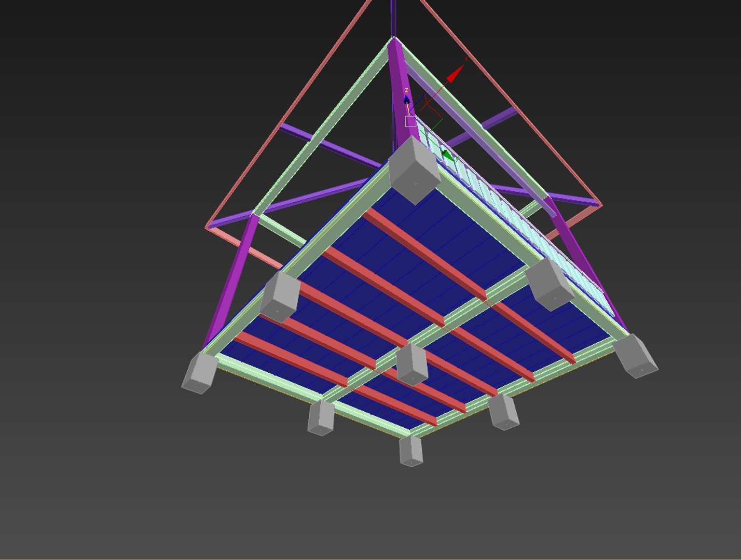Grab the green Y-axis arrow of the move gizmo
The width and height of the screenshot is (741, 560).
[447, 155]
